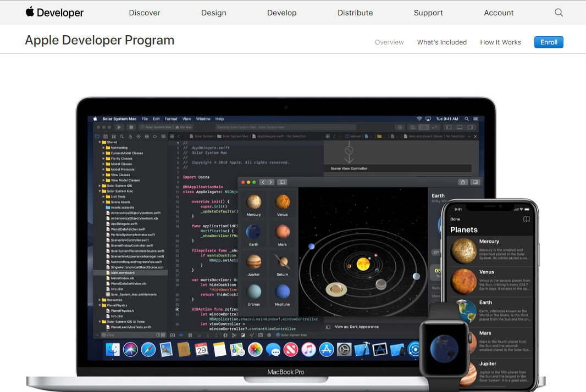This screenshot has height=392, width=586.
Task: Open the Xcode issue navigator warning icon
Action: pyautogui.click(x=130, y=136)
